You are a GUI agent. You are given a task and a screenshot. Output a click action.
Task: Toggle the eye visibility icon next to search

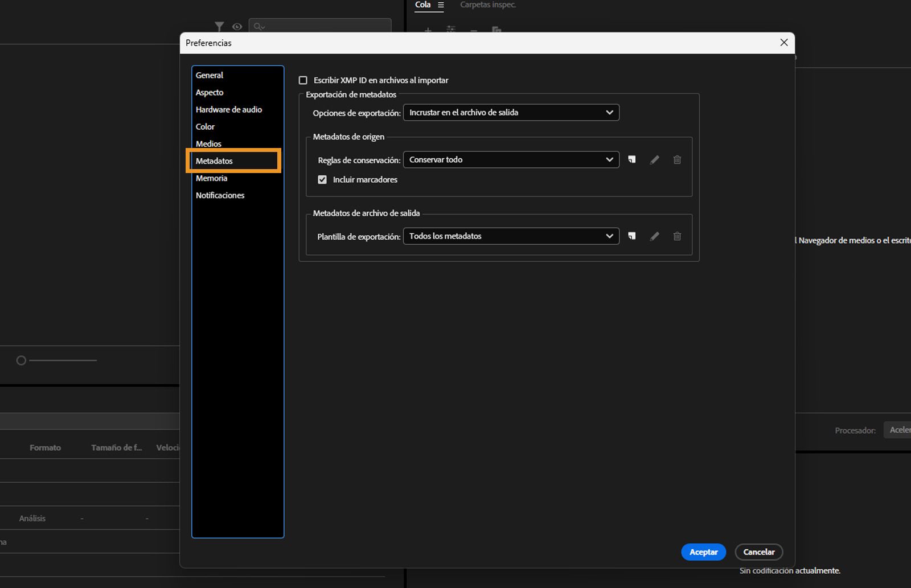coord(237,27)
